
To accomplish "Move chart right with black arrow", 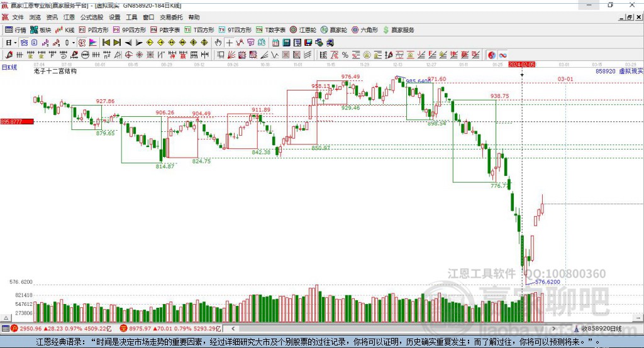I will pyautogui.click(x=139, y=42).
